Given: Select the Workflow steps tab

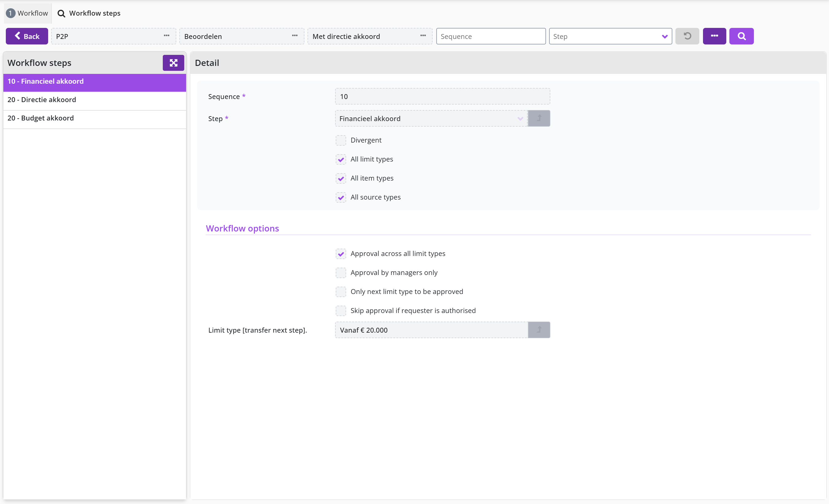Looking at the screenshot, I should click(89, 13).
